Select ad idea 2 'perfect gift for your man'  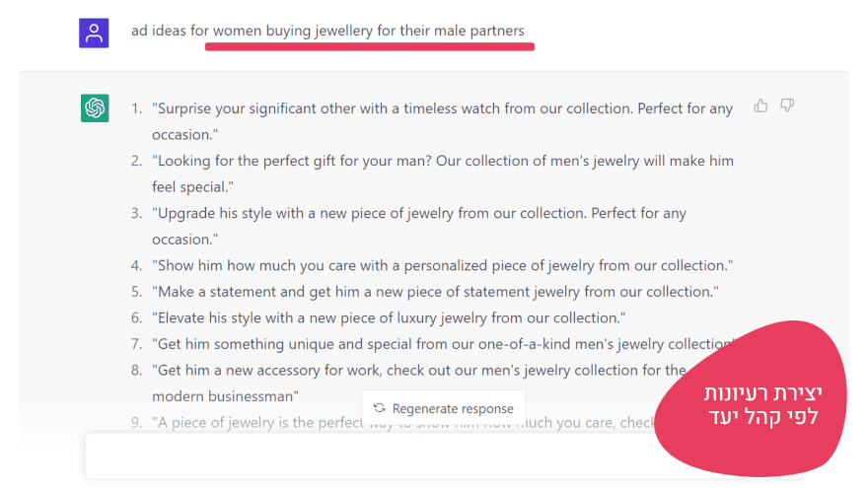(x=442, y=173)
